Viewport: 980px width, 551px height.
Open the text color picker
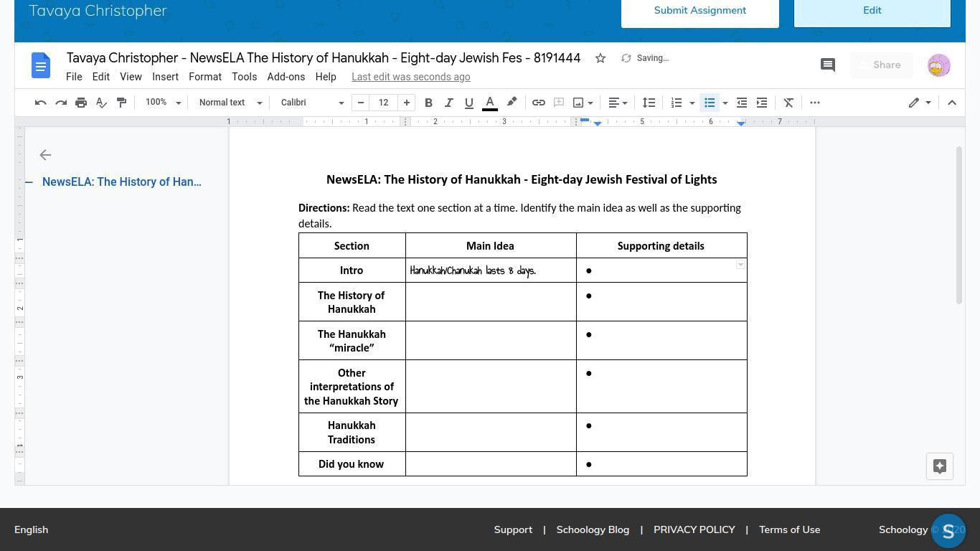(490, 103)
